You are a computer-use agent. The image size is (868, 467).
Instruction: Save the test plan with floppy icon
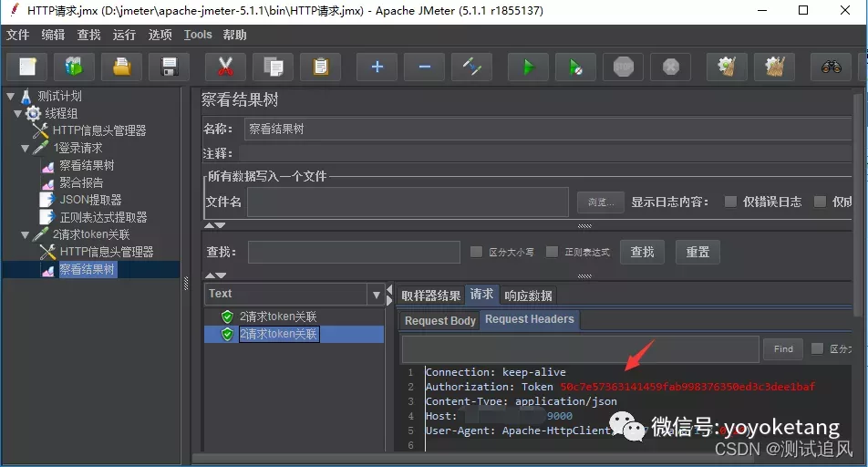click(x=170, y=67)
